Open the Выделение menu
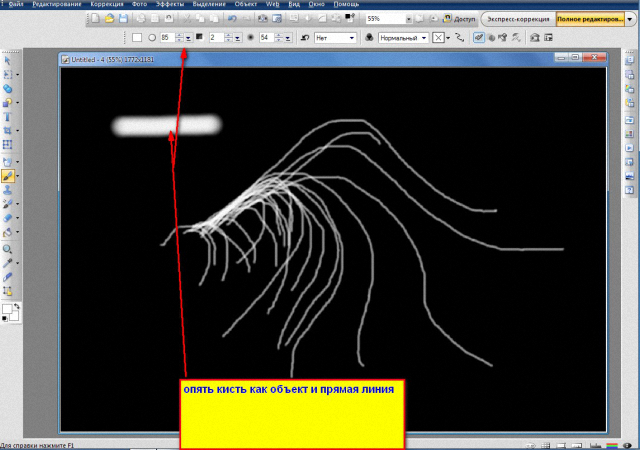 pyautogui.click(x=209, y=4)
